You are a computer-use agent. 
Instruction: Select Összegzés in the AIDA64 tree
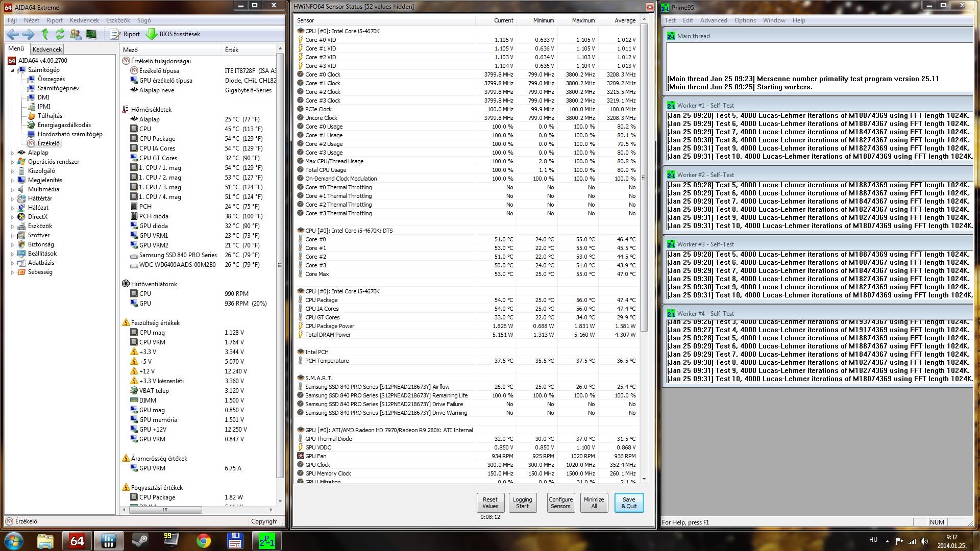pos(51,79)
